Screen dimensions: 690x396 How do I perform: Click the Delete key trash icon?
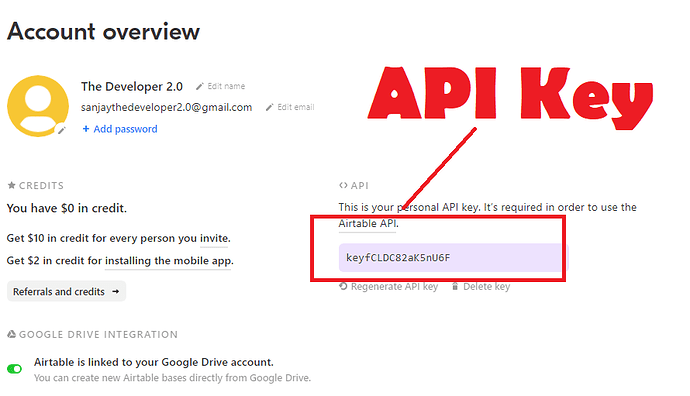[x=455, y=287]
